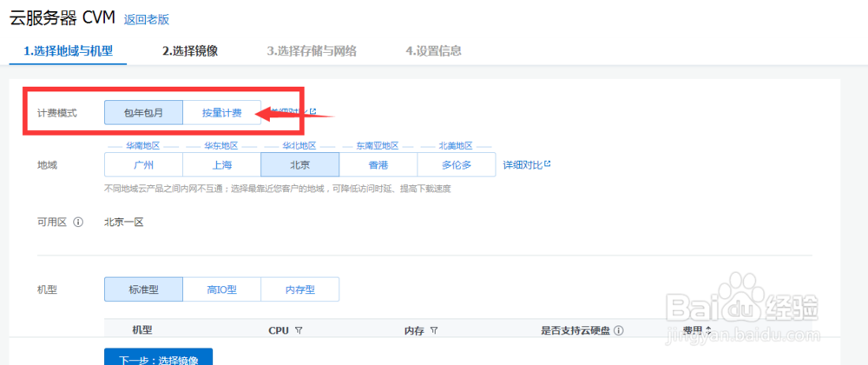The height and width of the screenshot is (365, 868).
Task: Click the 下一步：选择镜像 button
Action: 158,356
